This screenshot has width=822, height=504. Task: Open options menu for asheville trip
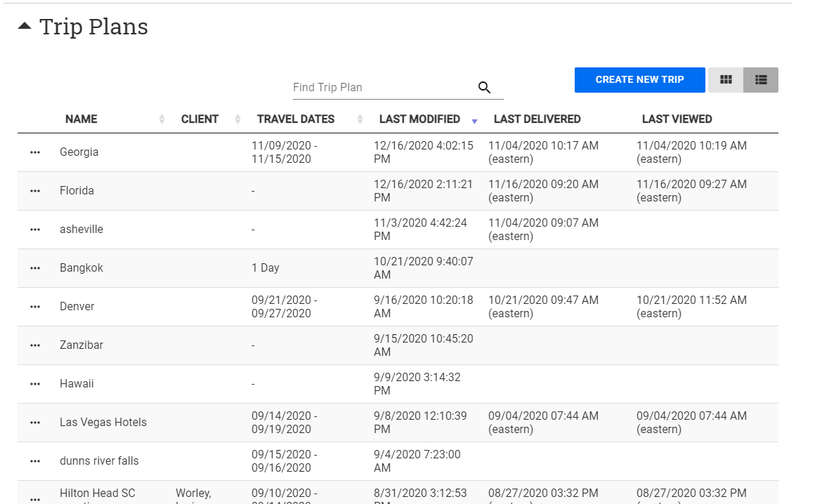(x=35, y=230)
